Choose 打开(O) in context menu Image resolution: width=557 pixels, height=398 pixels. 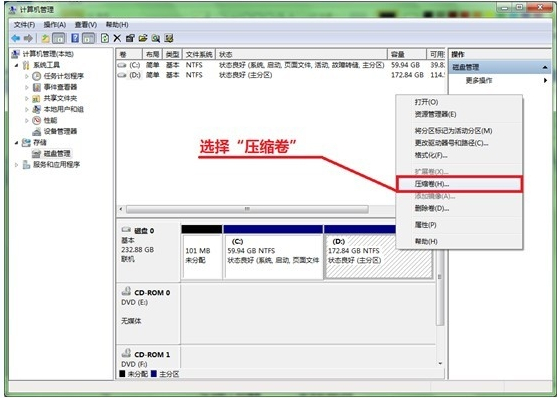(x=459, y=102)
